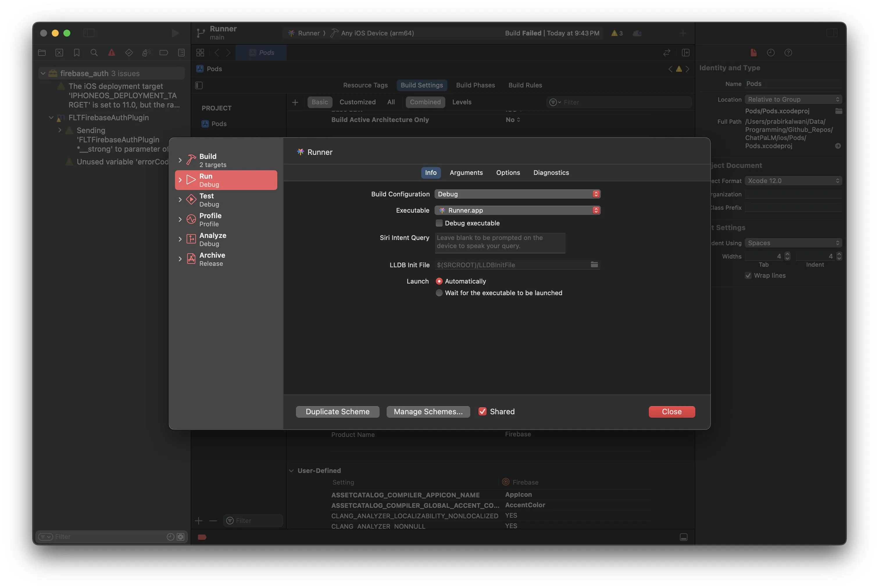Viewport: 879px width, 588px height.
Task: Click the add editor split icon
Action: point(685,53)
